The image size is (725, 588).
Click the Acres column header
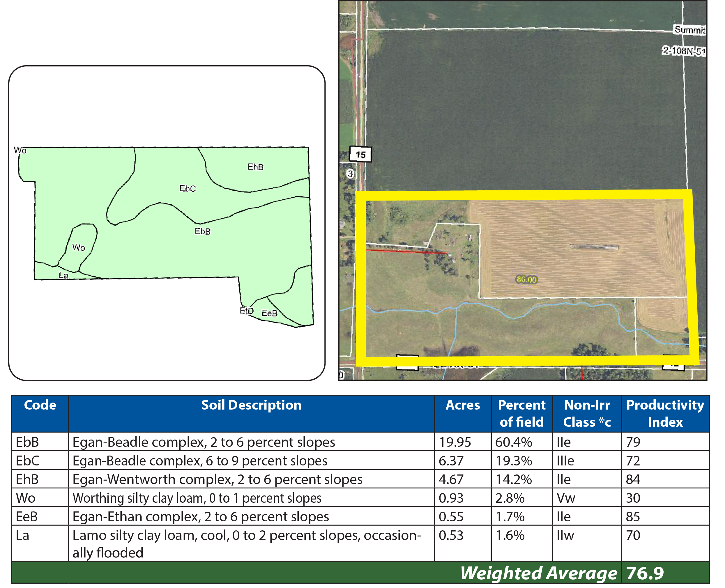[462, 405]
